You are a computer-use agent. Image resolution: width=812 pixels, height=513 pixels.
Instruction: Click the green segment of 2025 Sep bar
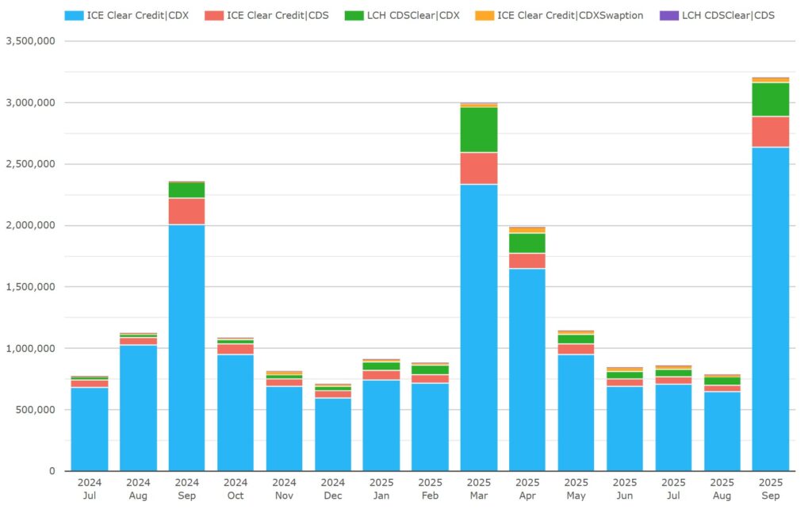pyautogui.click(x=770, y=99)
